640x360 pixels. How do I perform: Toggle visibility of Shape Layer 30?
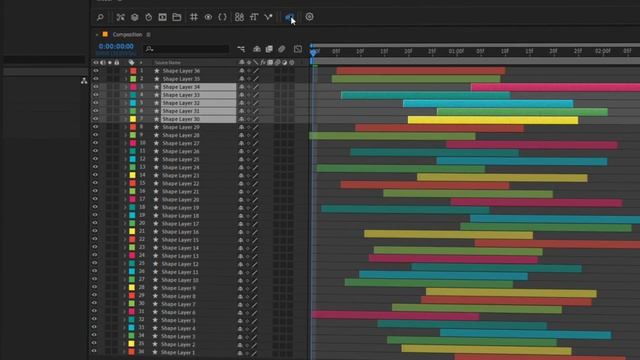click(96, 119)
